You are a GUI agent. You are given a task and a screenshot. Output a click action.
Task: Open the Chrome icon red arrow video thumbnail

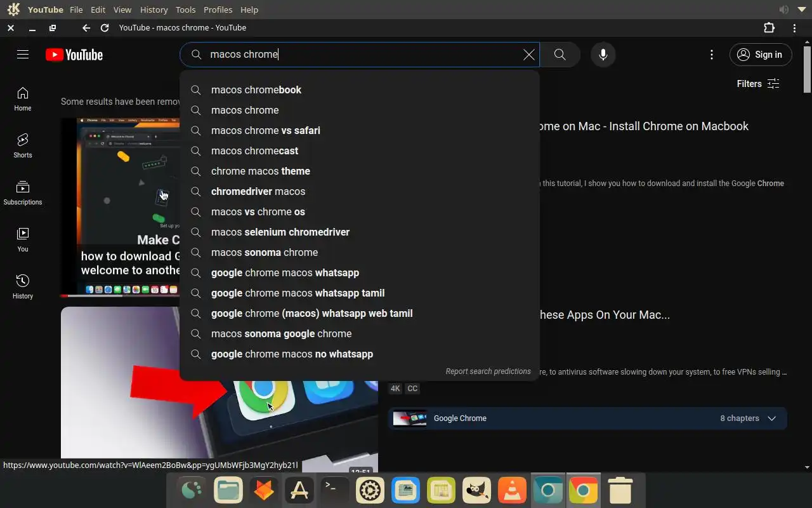click(219, 419)
